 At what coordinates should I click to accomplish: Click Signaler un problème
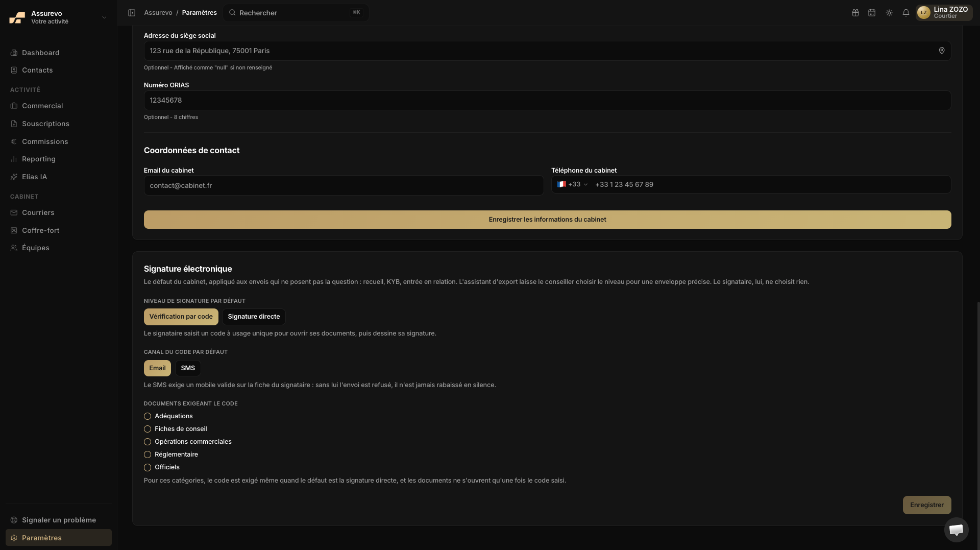coord(59,520)
